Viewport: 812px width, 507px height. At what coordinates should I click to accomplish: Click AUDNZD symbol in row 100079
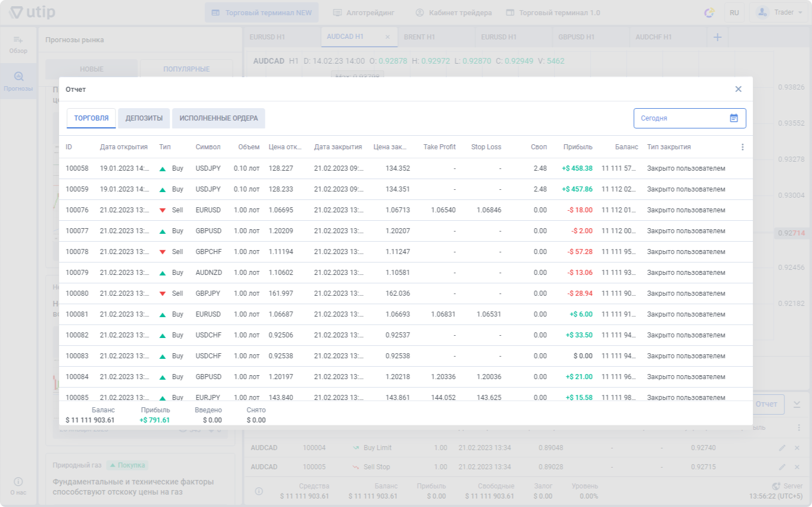coord(208,273)
